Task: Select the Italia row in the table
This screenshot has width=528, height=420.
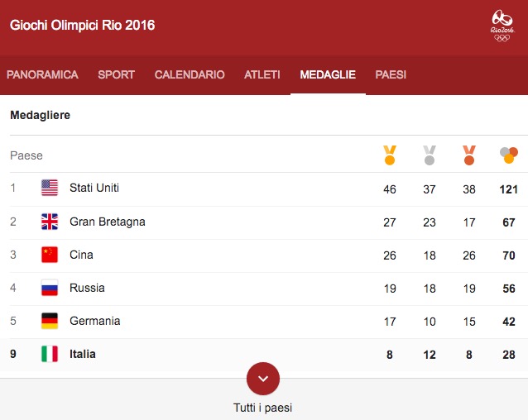Action: coord(83,354)
